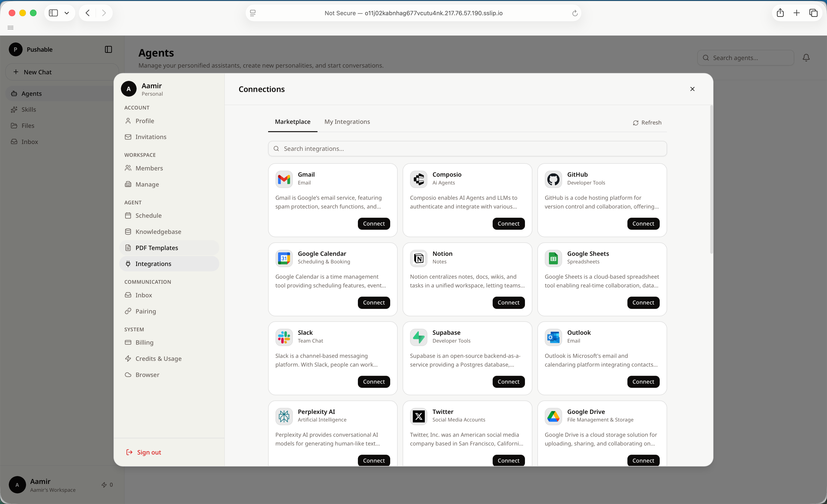The width and height of the screenshot is (827, 504).
Task: Open Files in main sidebar
Action: 60,126
